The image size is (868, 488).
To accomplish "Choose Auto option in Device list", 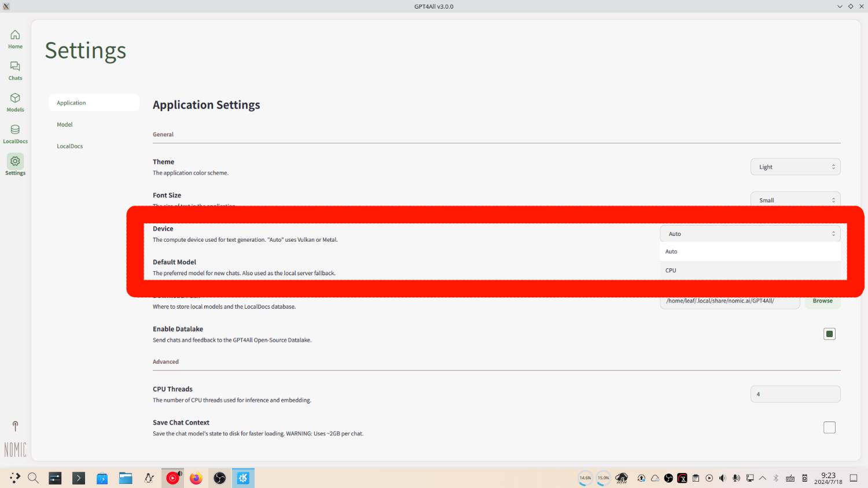I will click(x=750, y=252).
